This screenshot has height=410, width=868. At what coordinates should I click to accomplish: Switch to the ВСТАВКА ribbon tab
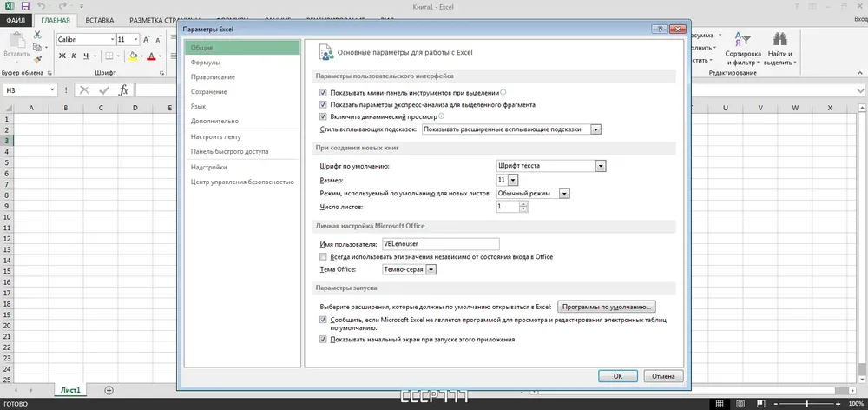tap(100, 21)
